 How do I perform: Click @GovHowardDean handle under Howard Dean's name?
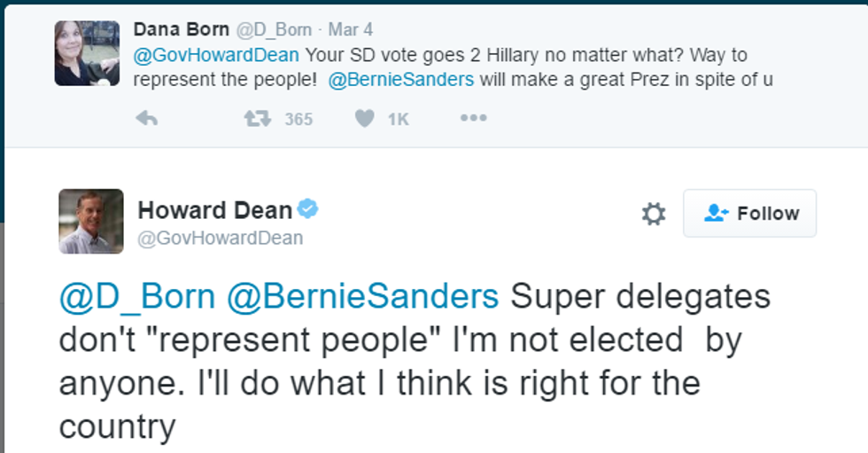tap(221, 238)
